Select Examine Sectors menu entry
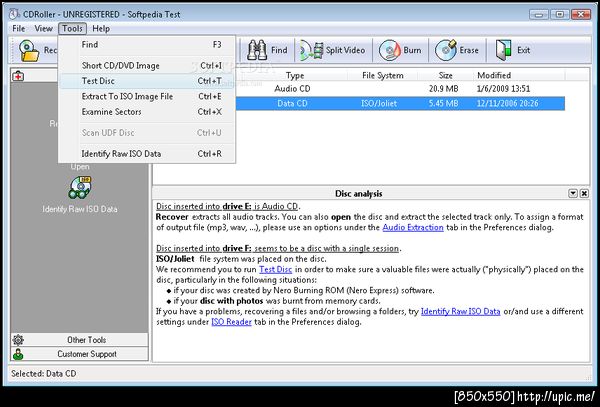The height and width of the screenshot is (407, 600). 147,112
